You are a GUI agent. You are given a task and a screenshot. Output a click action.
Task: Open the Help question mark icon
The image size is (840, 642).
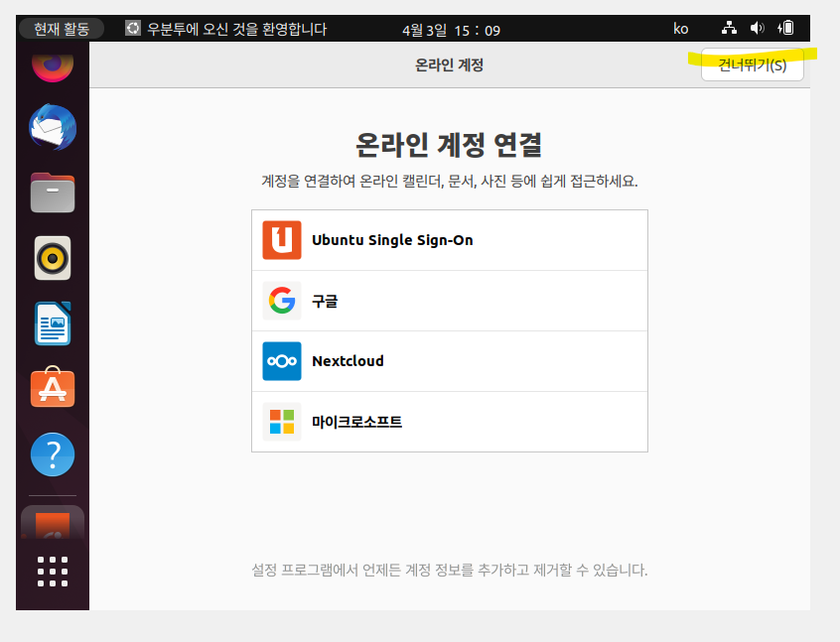53,454
